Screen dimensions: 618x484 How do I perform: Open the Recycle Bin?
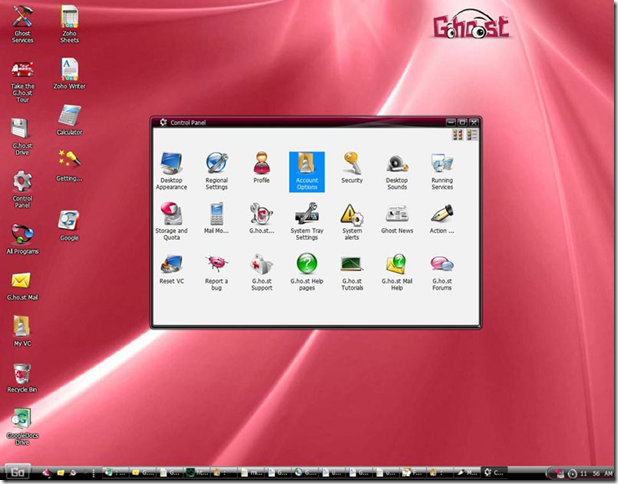pyautogui.click(x=22, y=378)
